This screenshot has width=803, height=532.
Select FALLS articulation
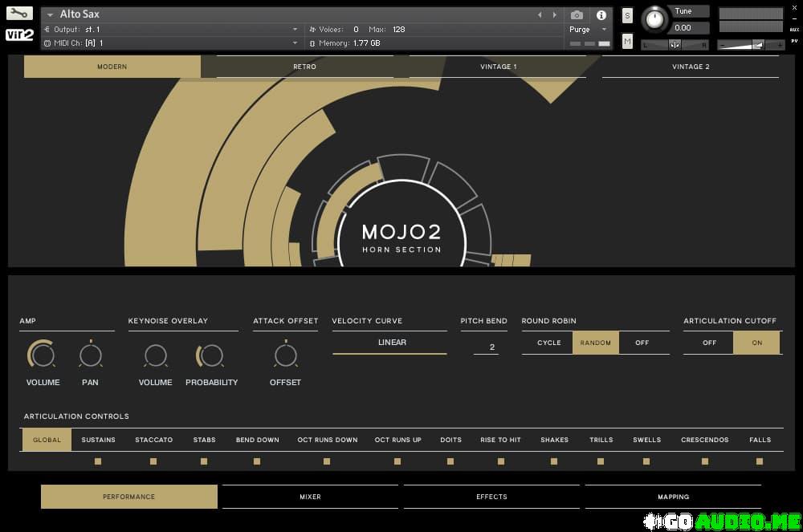760,440
